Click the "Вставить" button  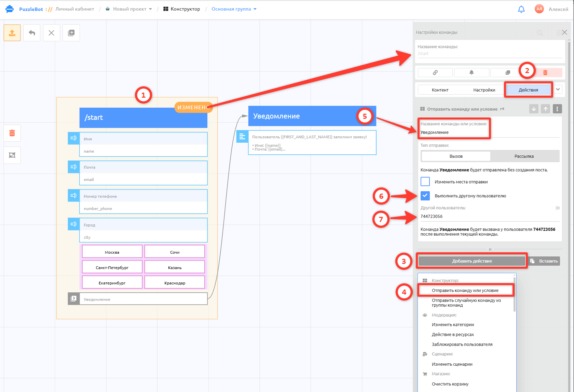pyautogui.click(x=545, y=261)
